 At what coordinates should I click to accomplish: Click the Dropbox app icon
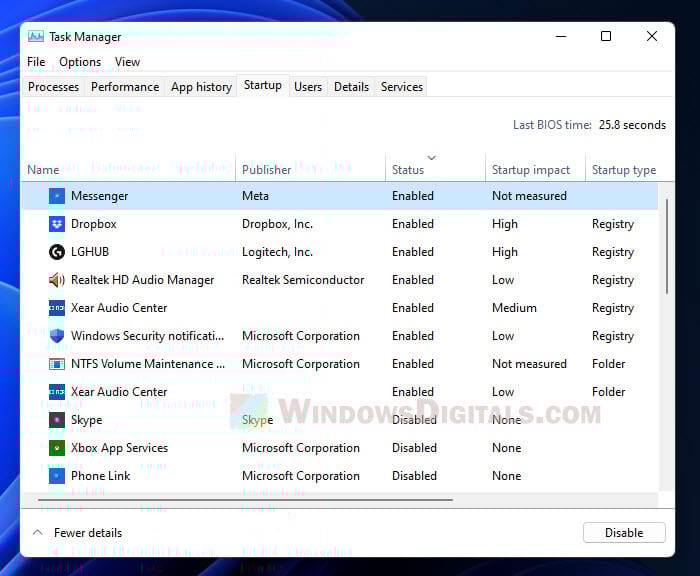(57, 224)
